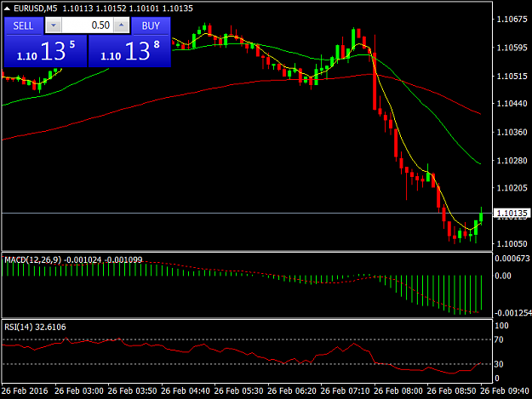The height and width of the screenshot is (399, 532).
Task: Collapse one-click trading panel triangle icon
Action: pos(7,9)
